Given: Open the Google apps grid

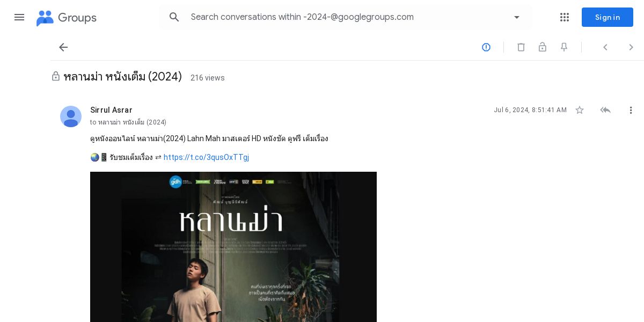Looking at the screenshot, I should [565, 17].
